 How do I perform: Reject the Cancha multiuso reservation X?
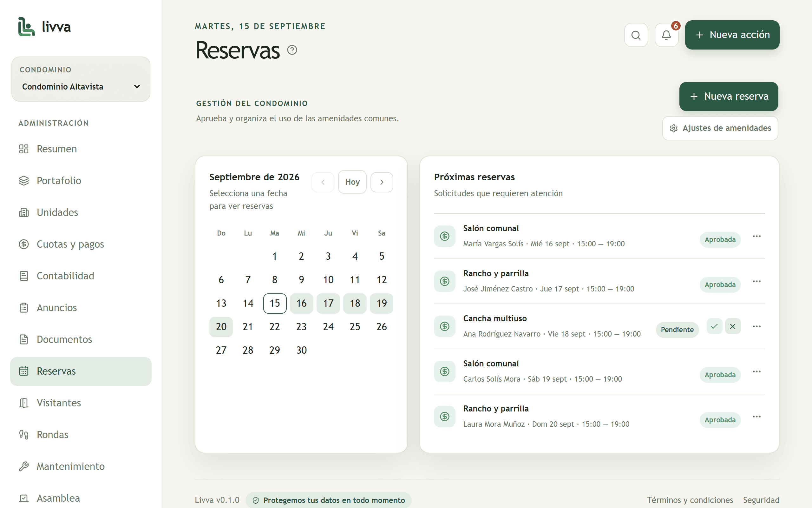(733, 326)
